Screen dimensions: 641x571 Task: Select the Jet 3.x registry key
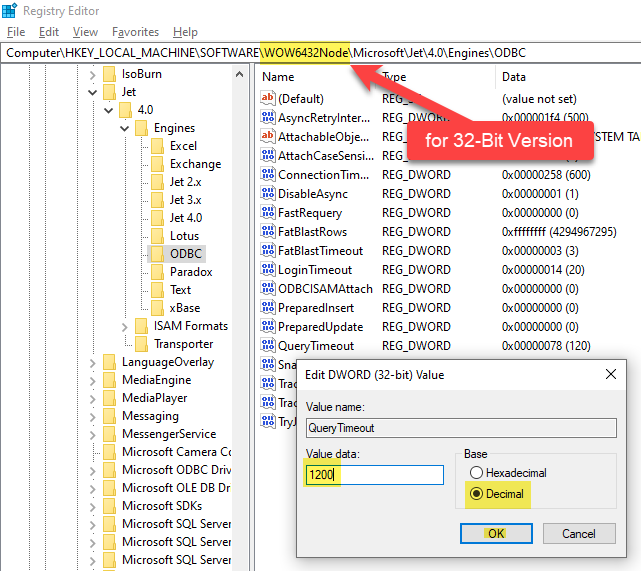[x=186, y=199]
